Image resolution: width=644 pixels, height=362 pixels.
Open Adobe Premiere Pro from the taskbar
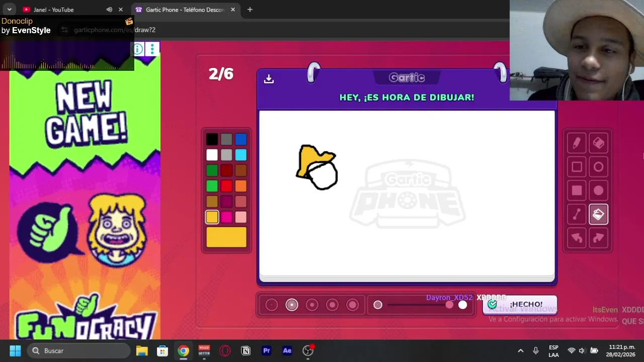[267, 350]
